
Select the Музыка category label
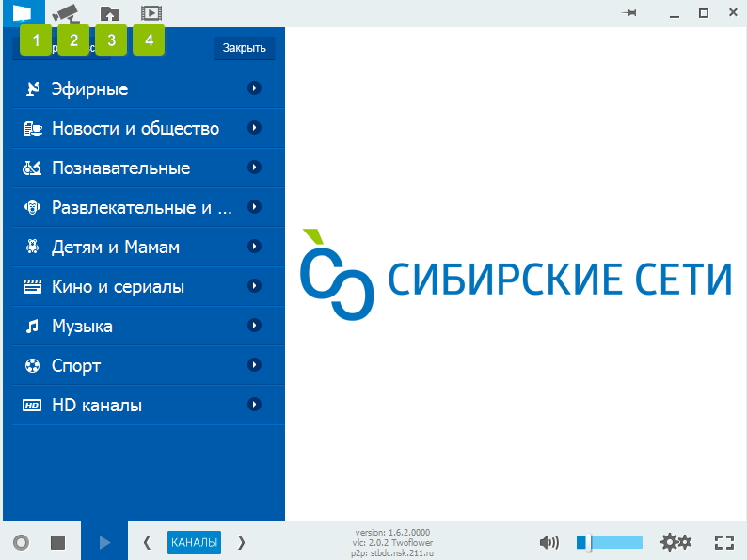click(82, 327)
